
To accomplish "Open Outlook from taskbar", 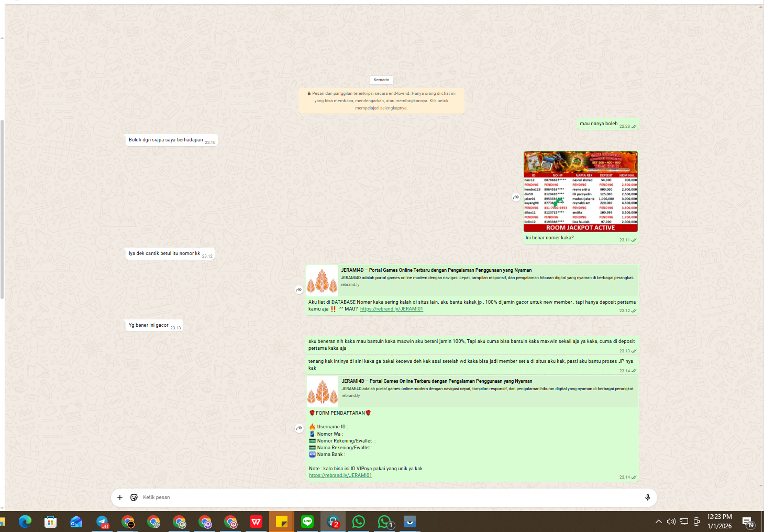I will point(76,522).
